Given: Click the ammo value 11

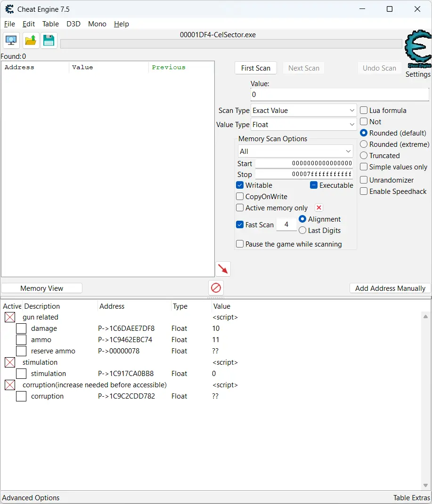Looking at the screenshot, I should tap(215, 340).
